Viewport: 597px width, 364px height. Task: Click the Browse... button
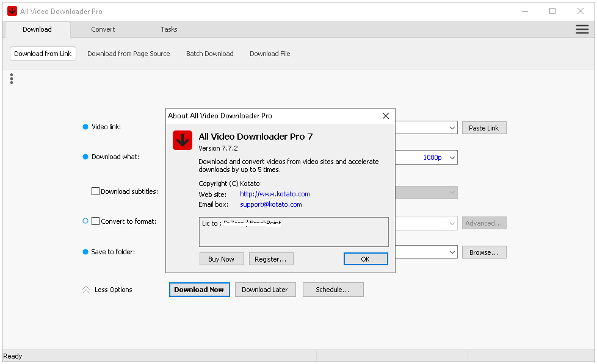coord(484,252)
